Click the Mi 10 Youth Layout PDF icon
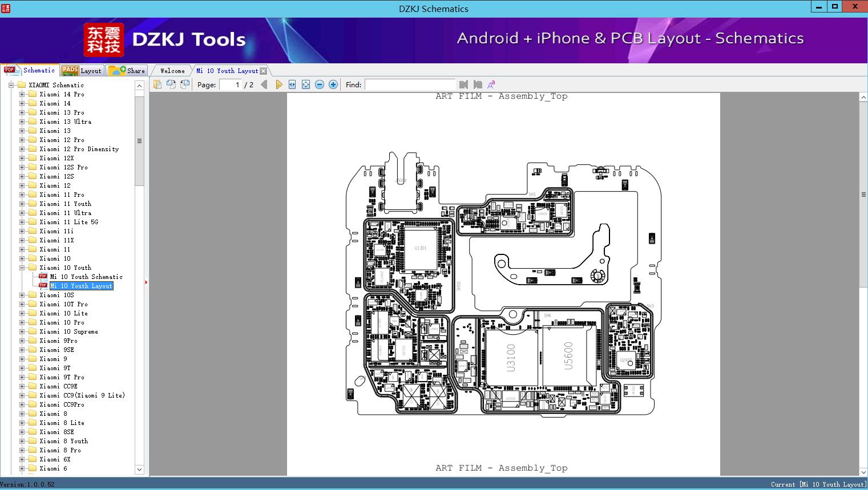The image size is (868, 490). pyautogui.click(x=43, y=286)
